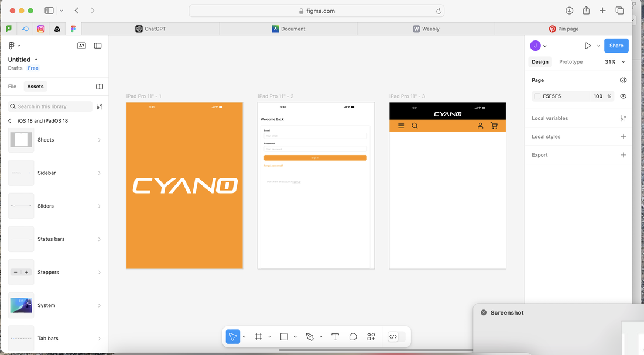Screen dimensions: 644x355
Task: Edit the page opacity 100 value
Action: [598, 96]
